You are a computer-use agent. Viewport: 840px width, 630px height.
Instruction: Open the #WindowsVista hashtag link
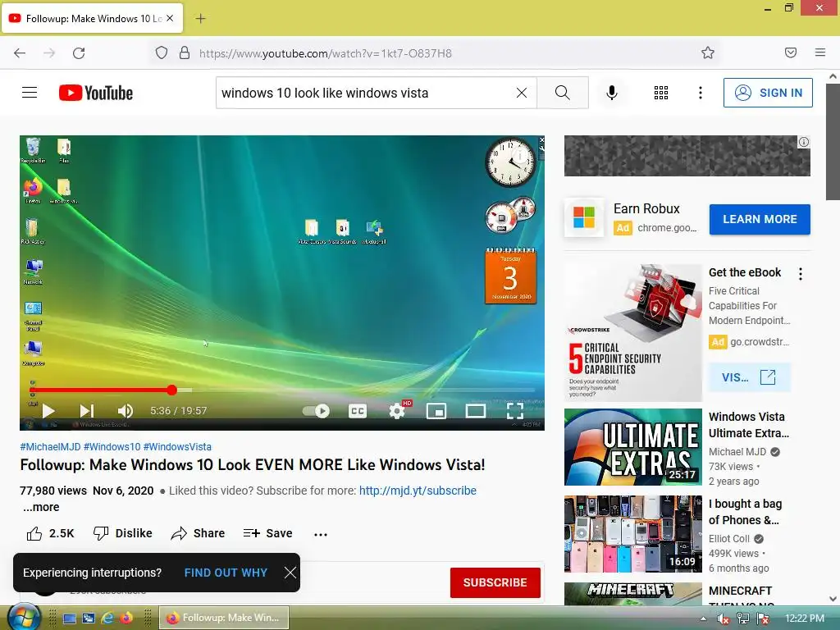click(177, 447)
